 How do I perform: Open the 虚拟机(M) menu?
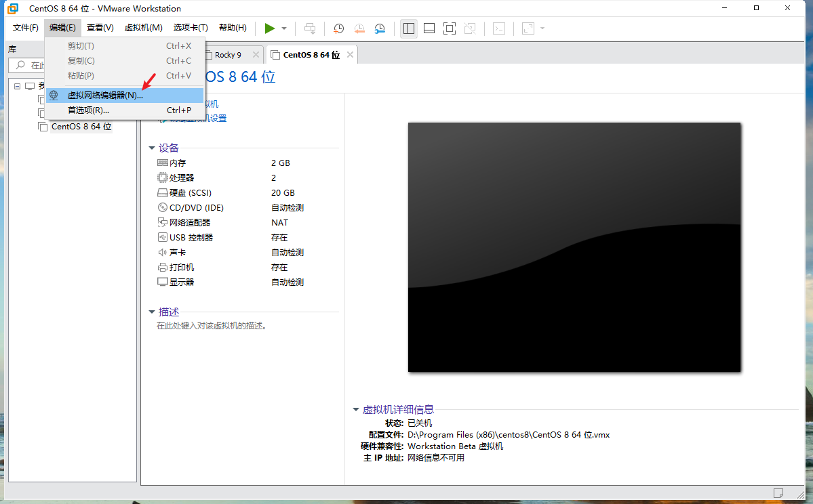(144, 28)
